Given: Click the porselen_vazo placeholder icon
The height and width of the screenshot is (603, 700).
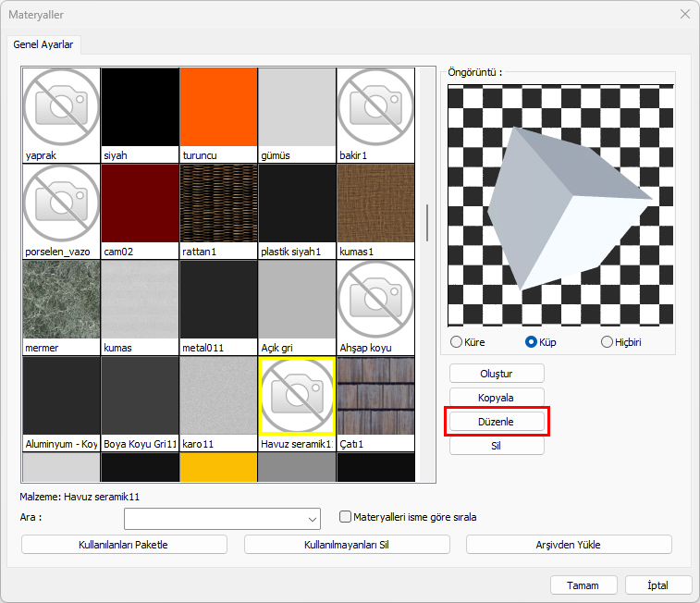Looking at the screenshot, I should (61, 203).
